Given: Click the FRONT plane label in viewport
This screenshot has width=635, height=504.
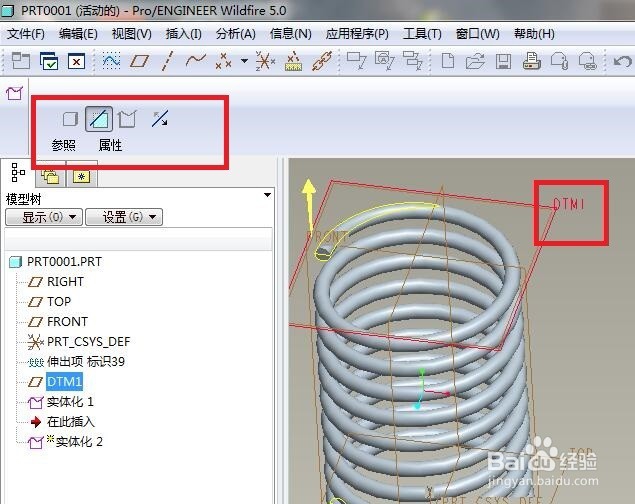Looking at the screenshot, I should click(x=327, y=237).
